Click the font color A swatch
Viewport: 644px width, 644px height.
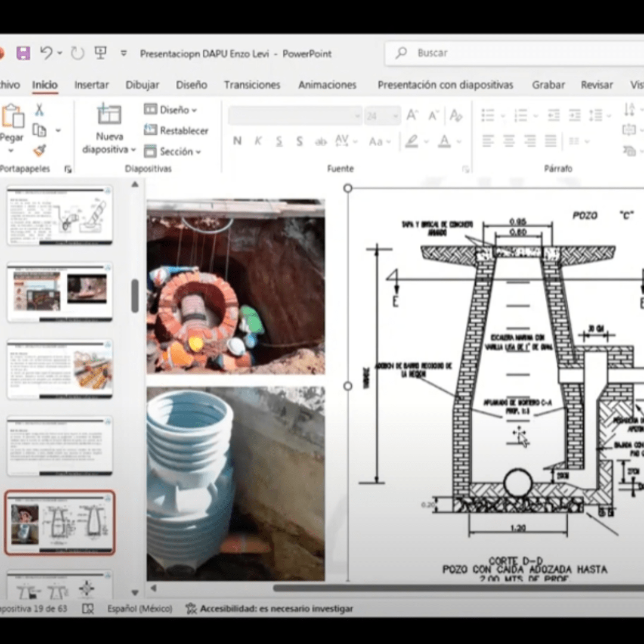[444, 141]
